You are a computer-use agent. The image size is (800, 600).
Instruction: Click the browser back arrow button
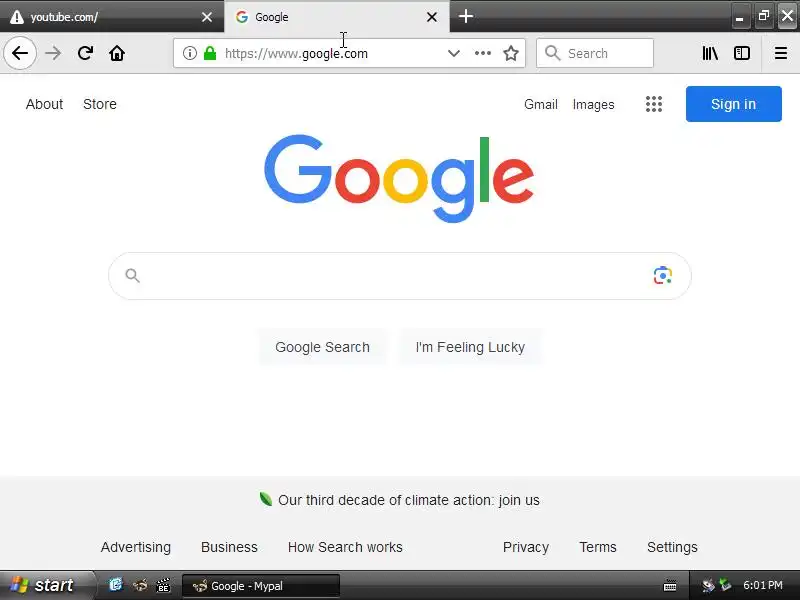(20, 53)
